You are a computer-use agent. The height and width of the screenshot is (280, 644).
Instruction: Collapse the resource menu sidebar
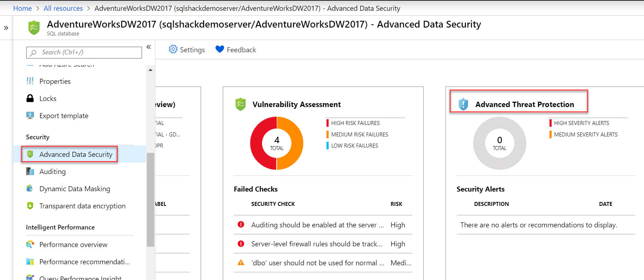point(149,47)
